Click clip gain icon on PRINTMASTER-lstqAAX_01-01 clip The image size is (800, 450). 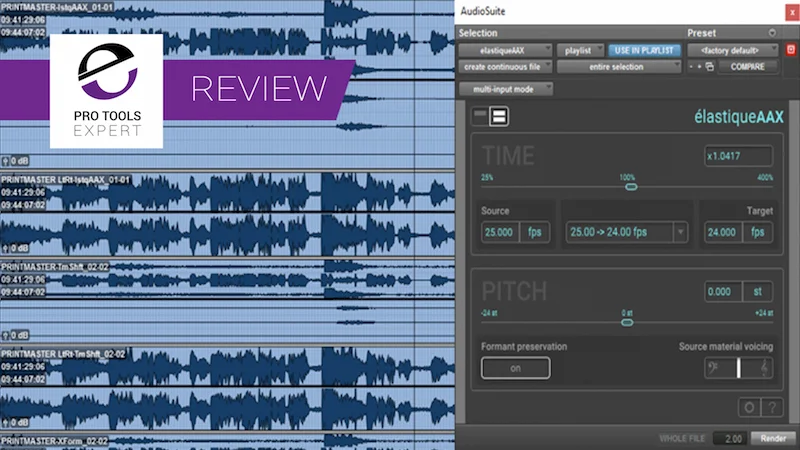[5, 161]
